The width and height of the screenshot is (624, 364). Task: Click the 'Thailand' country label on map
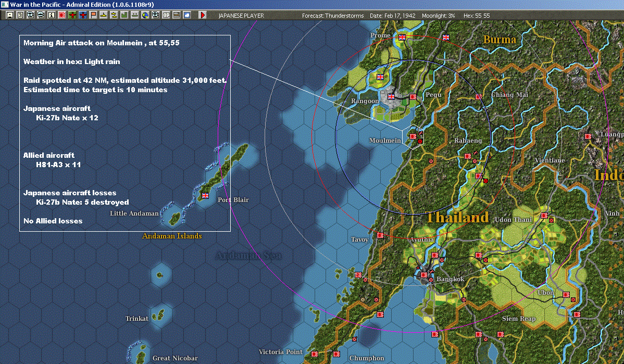[x=458, y=217]
